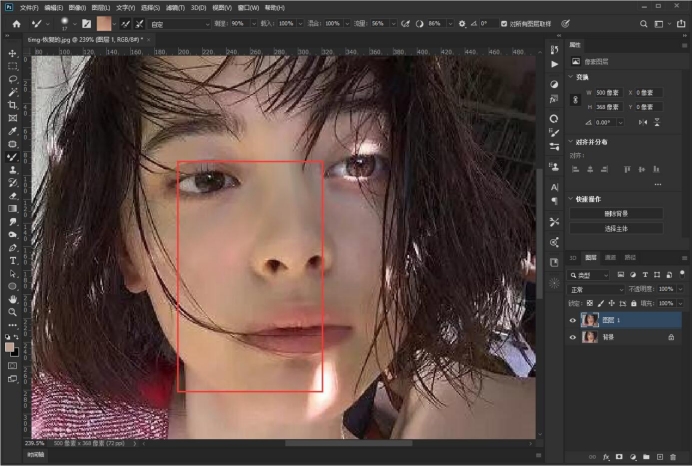
Task: Click the current brush load color swatch
Action: [x=104, y=24]
